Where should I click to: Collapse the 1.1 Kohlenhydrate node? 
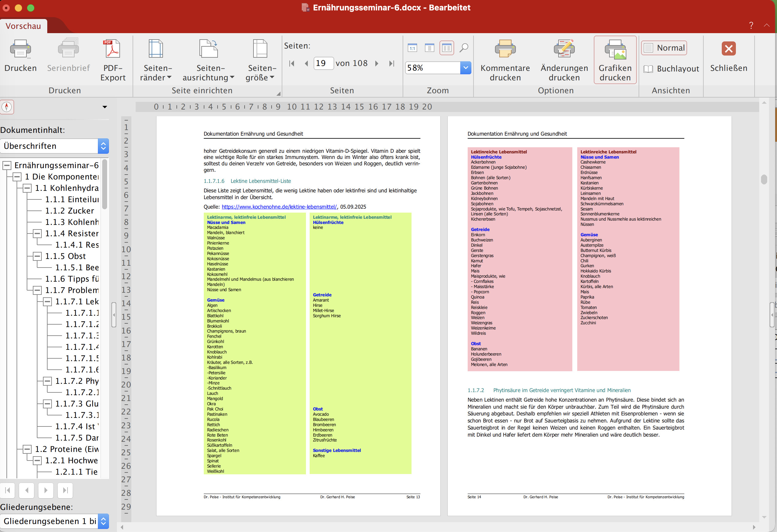pyautogui.click(x=27, y=188)
